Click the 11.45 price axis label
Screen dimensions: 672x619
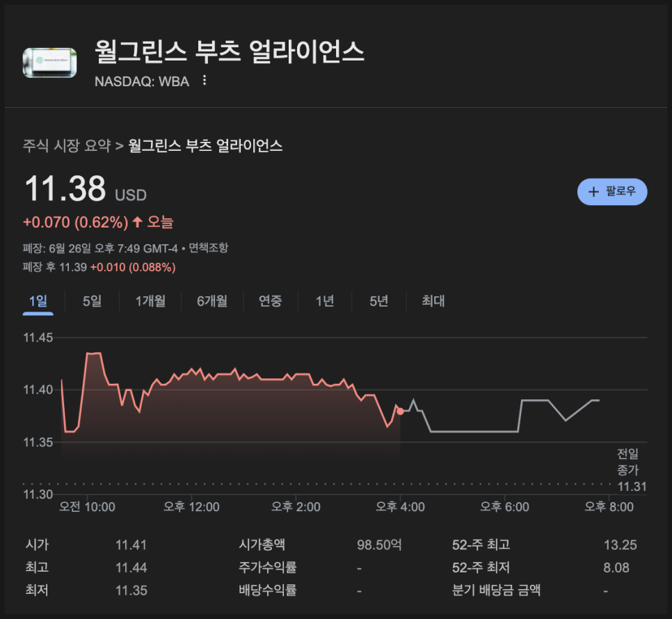(38, 337)
